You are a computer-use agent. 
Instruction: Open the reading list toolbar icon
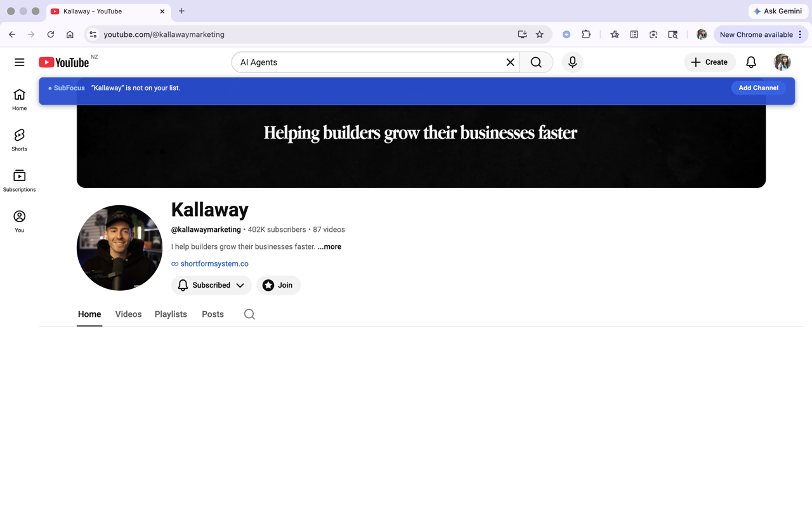(x=634, y=34)
